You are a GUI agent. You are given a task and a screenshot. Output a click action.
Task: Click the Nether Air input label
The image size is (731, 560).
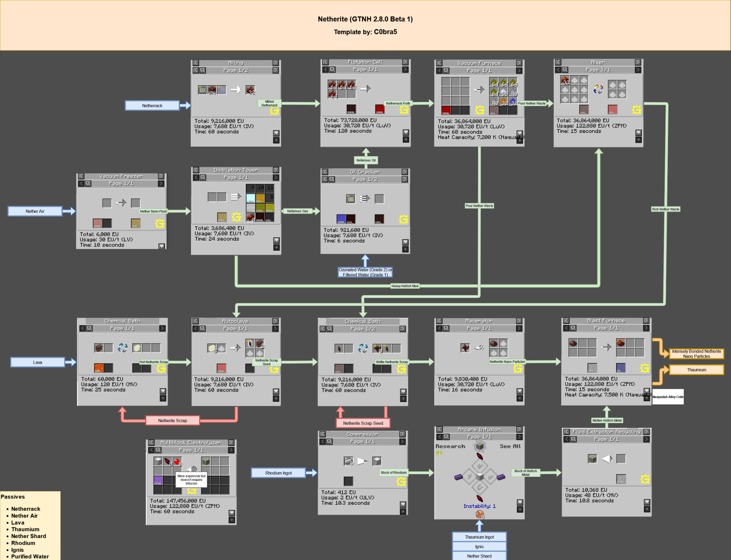[x=35, y=211]
